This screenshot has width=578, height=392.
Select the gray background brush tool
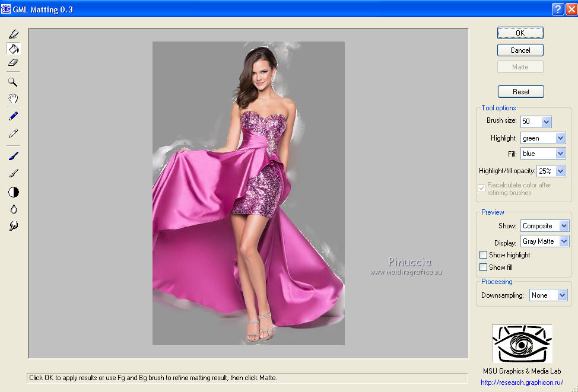tap(13, 173)
